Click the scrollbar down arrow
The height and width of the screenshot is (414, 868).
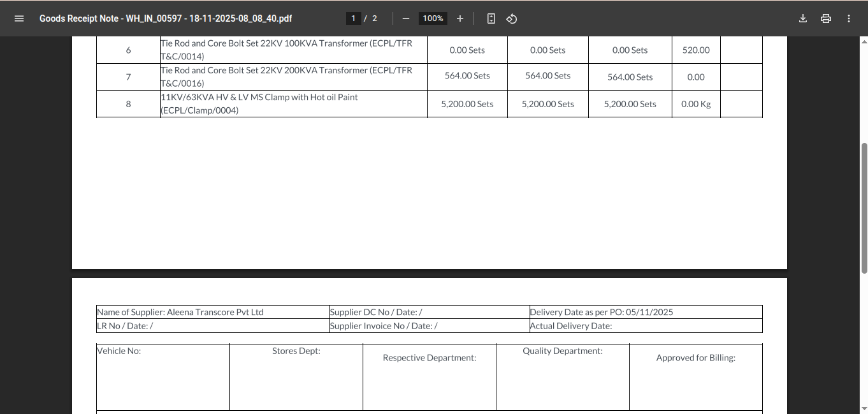pyautogui.click(x=864, y=409)
